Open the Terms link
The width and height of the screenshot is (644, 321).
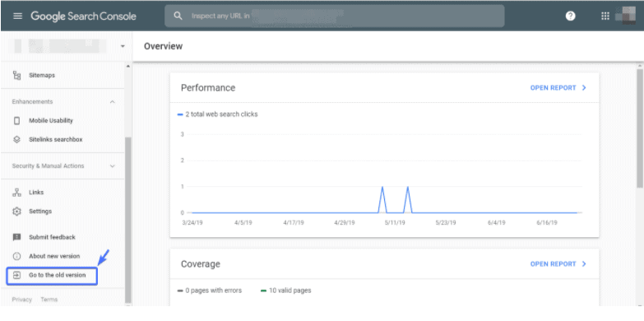click(49, 300)
